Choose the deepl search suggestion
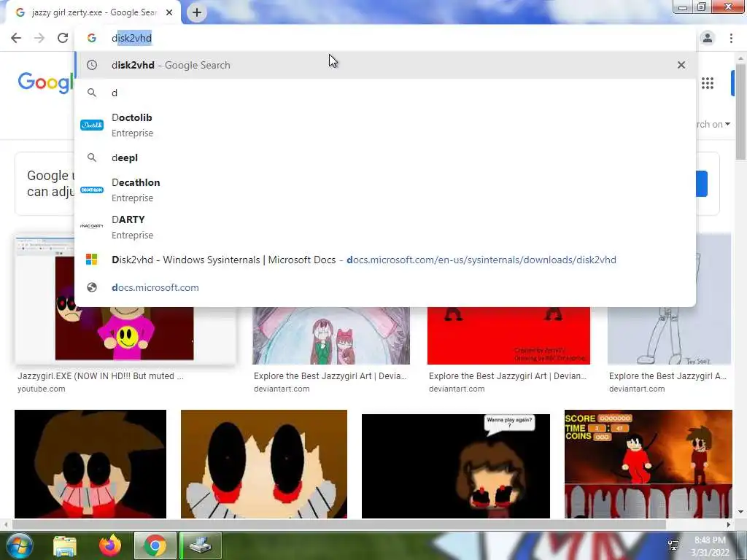This screenshot has height=560, width=747. 385,157
